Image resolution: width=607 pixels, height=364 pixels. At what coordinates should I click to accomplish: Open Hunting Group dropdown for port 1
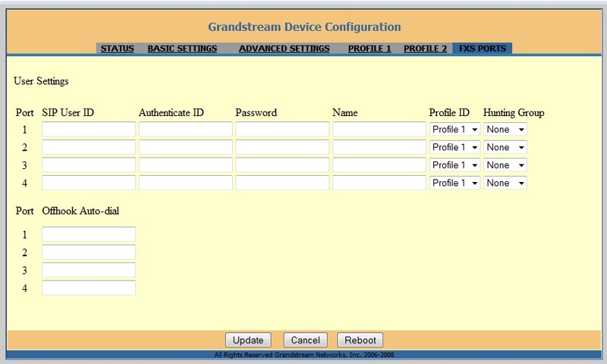505,129
